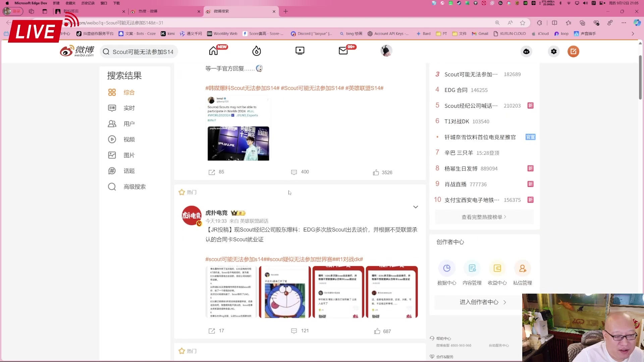Open 高级搜索 advanced search
The height and width of the screenshot is (362, 644).
click(x=127, y=187)
